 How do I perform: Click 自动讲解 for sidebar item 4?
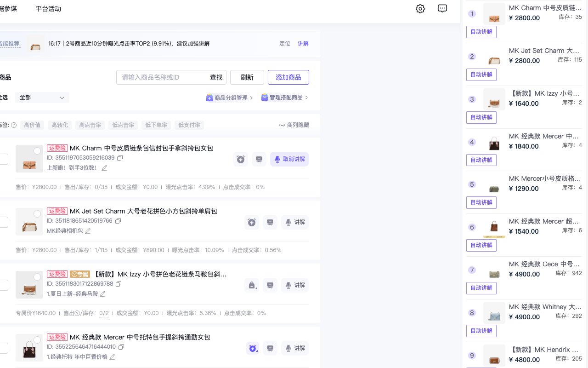coord(481,160)
